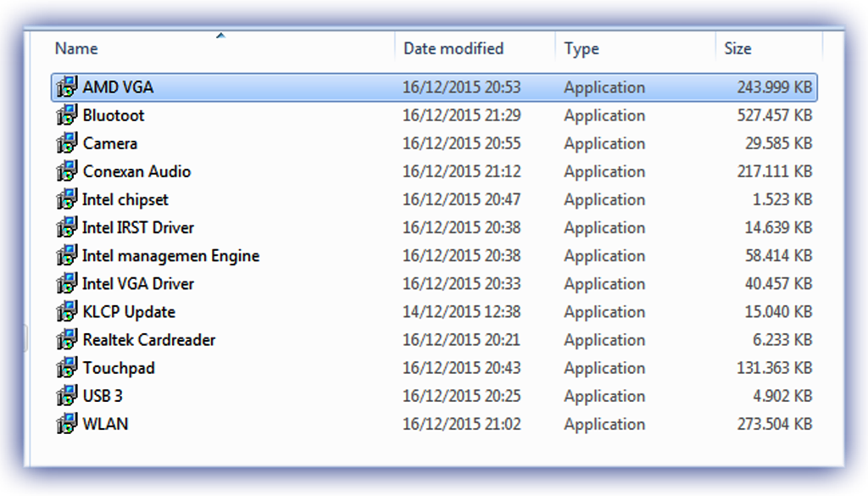Screen dimensions: 868x496
Task: Click the Realtek Cardreader file name
Action: (x=149, y=339)
